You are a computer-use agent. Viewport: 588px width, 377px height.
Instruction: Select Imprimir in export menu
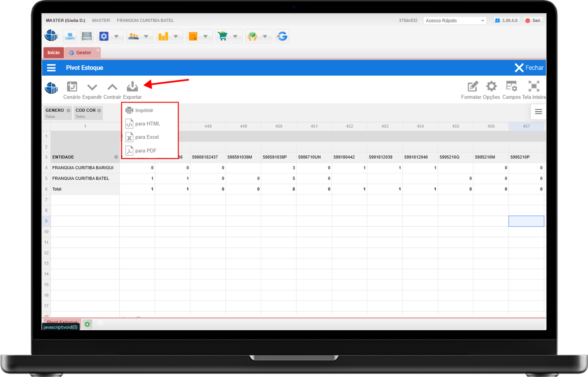[x=144, y=110]
